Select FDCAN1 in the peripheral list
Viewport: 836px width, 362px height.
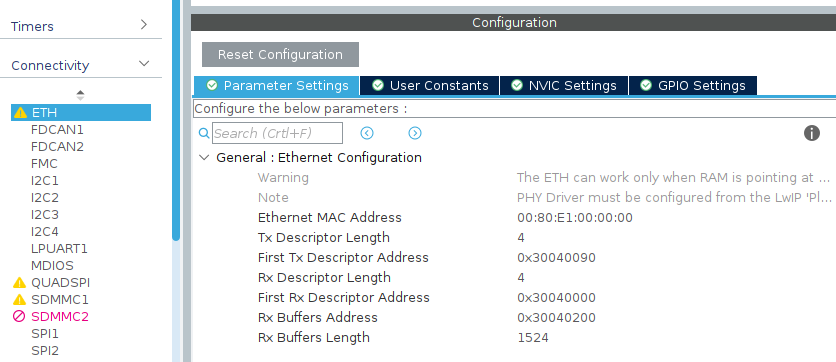click(57, 130)
